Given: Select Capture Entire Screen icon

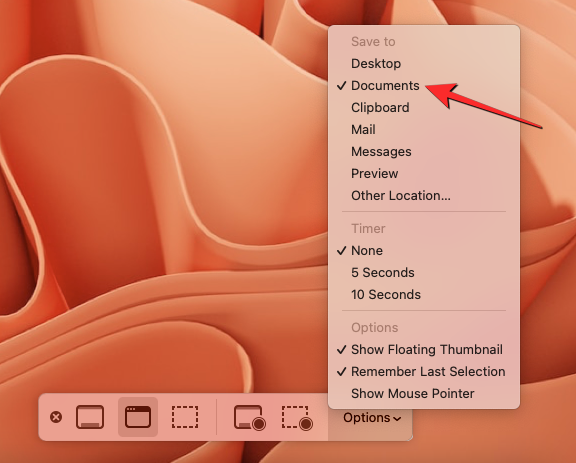Looking at the screenshot, I should pyautogui.click(x=90, y=417).
